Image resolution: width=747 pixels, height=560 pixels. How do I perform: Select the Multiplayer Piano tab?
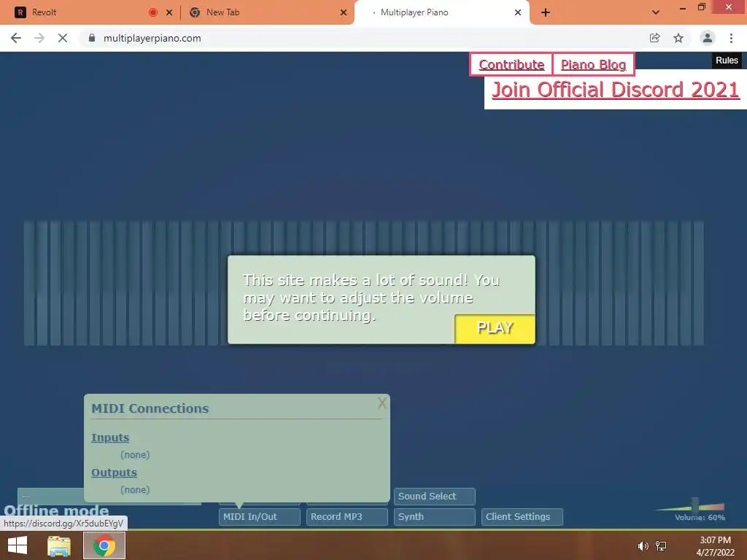441,12
